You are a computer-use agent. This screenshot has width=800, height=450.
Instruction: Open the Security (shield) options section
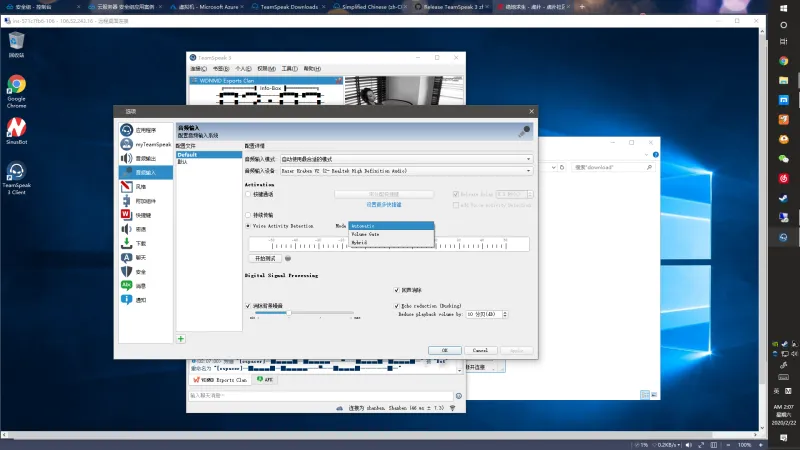point(145,271)
